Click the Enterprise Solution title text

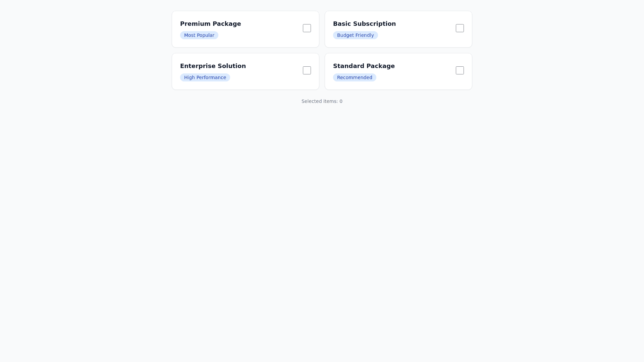click(x=213, y=66)
